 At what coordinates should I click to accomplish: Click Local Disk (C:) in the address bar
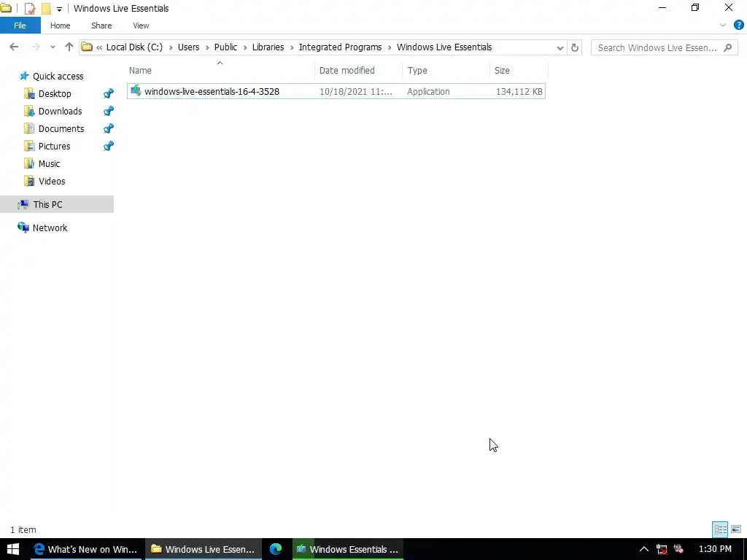point(134,47)
